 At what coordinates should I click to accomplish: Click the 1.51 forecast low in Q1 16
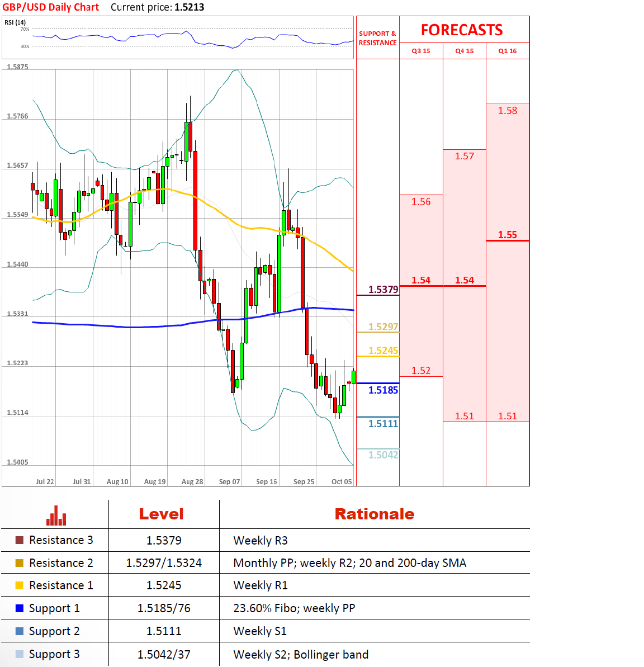pyautogui.click(x=508, y=416)
